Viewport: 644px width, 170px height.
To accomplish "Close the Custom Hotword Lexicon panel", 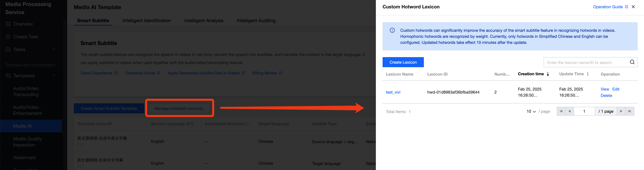I will 633,7.
